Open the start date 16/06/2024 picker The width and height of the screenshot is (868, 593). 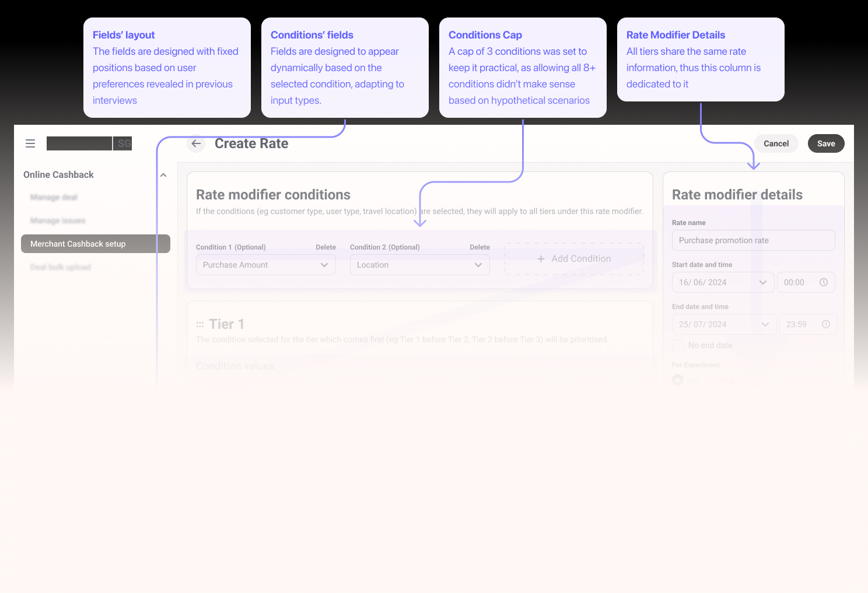(723, 282)
